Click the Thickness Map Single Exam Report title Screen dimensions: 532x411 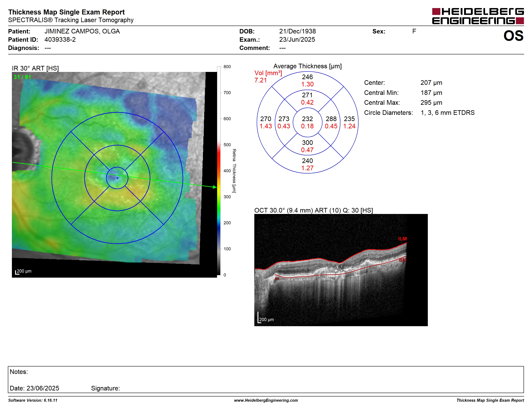66,12
